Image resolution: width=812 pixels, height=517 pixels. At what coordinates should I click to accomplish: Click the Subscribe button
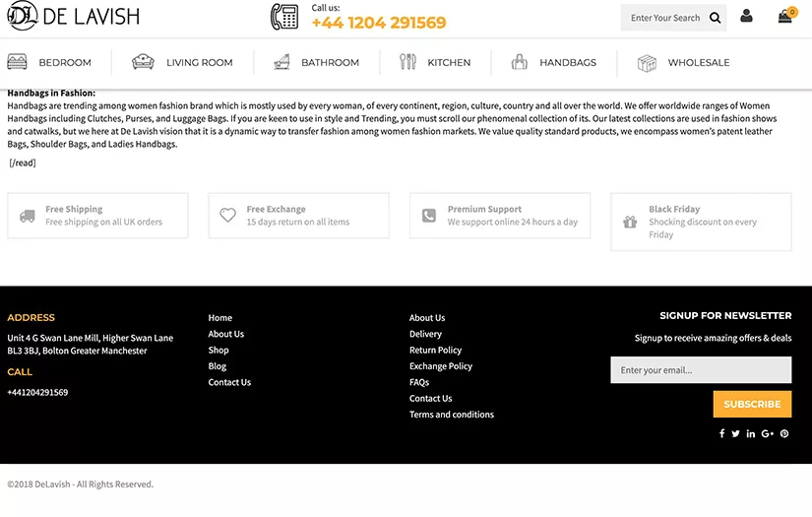pyautogui.click(x=752, y=404)
